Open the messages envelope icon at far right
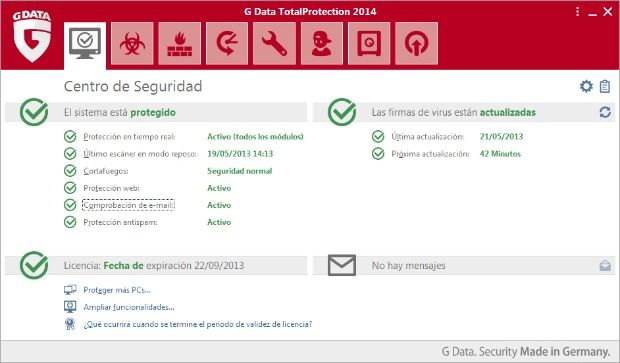The width and height of the screenshot is (620, 363). (605, 265)
